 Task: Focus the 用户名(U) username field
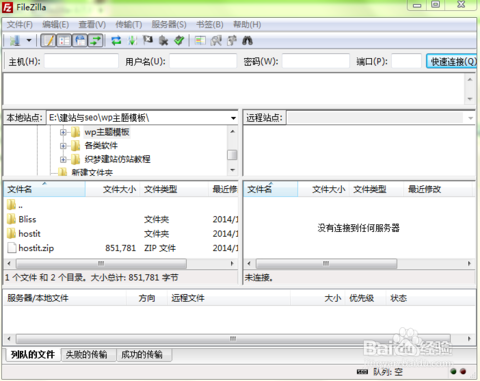pyautogui.click(x=203, y=61)
